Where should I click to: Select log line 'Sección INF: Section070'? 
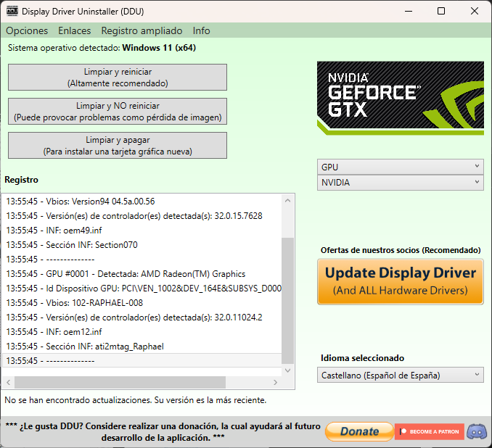(x=142, y=245)
